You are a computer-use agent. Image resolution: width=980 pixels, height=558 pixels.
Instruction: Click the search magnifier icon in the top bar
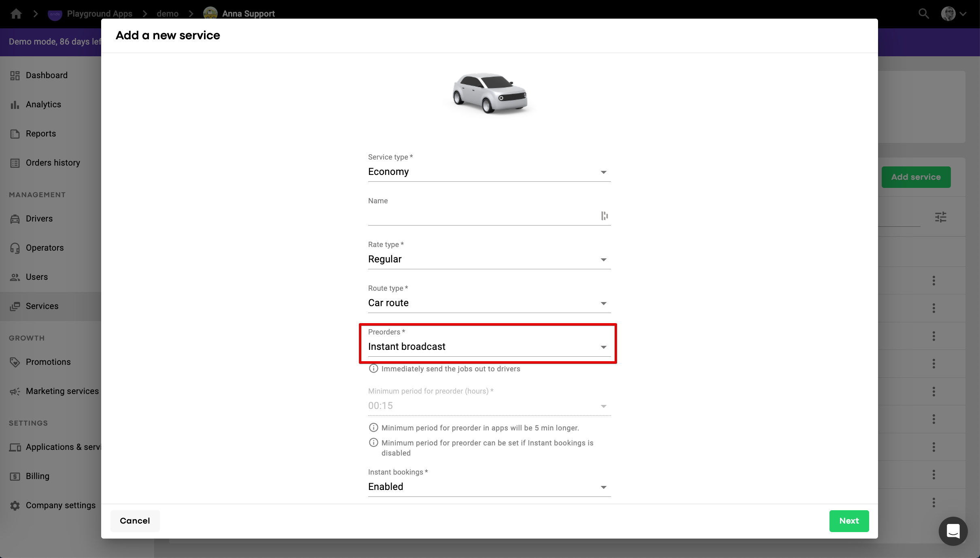(x=923, y=14)
